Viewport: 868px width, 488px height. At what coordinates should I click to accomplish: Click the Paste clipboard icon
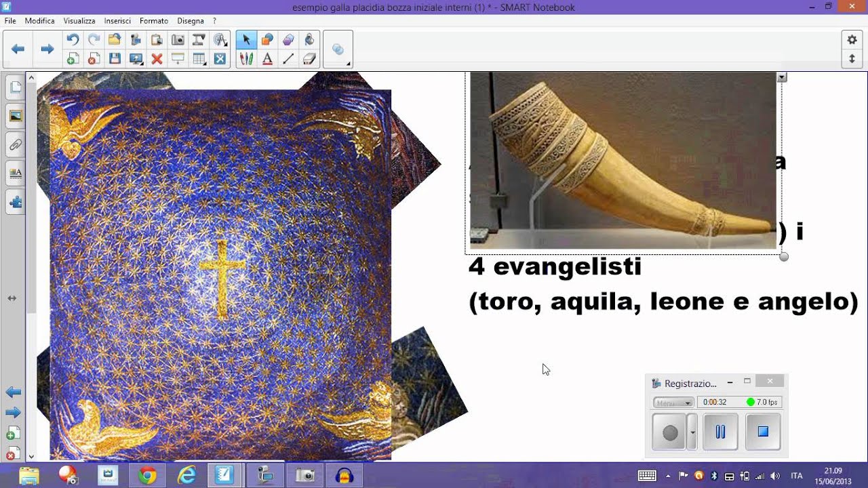[x=157, y=39]
